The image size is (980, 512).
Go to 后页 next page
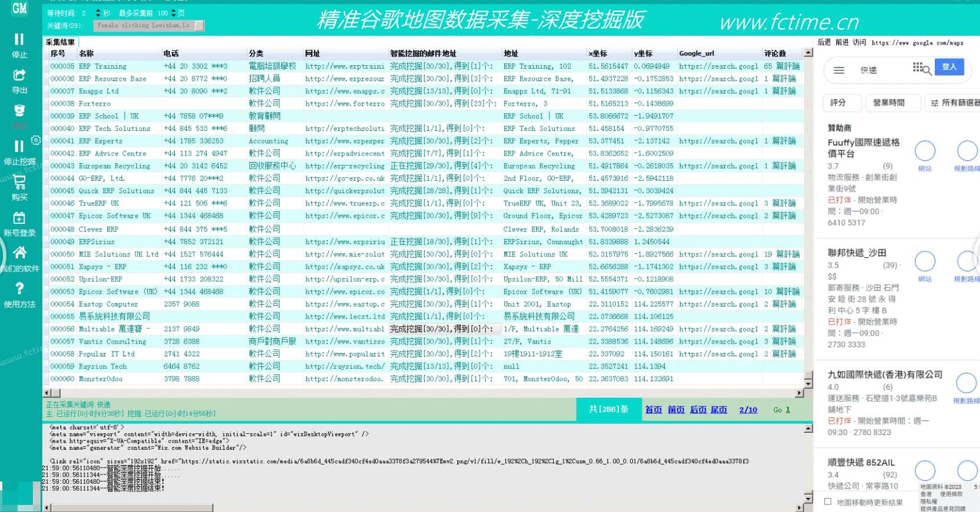tap(698, 410)
